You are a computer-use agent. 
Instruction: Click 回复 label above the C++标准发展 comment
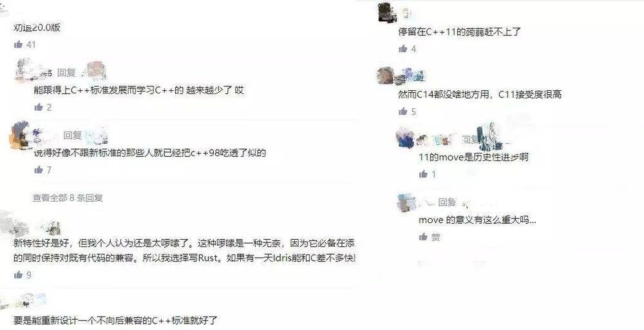point(66,73)
